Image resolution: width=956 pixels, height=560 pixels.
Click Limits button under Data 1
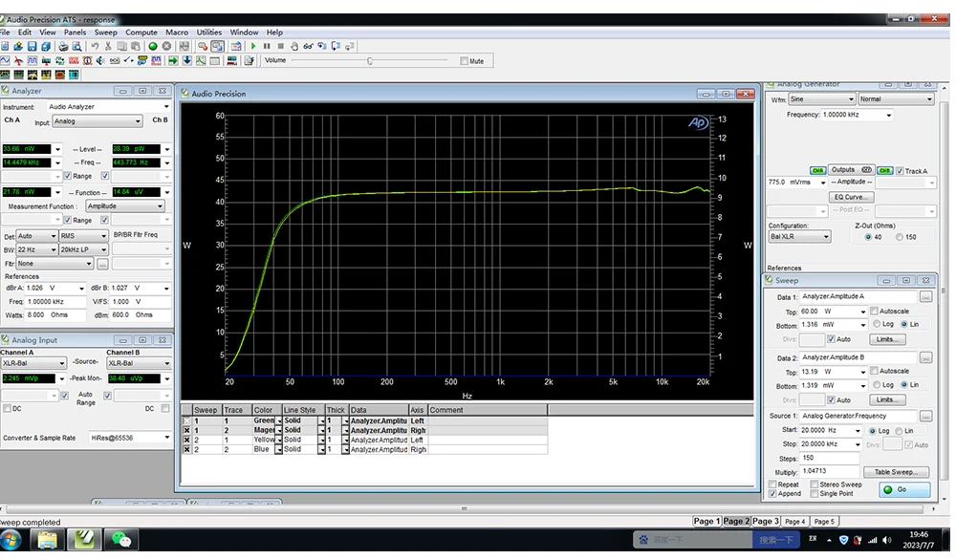point(887,339)
